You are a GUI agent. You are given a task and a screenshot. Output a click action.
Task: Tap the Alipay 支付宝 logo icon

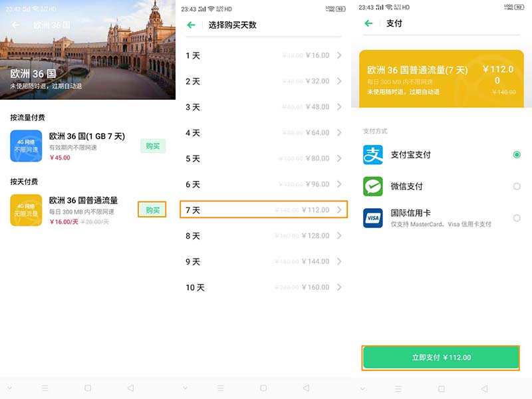click(373, 155)
